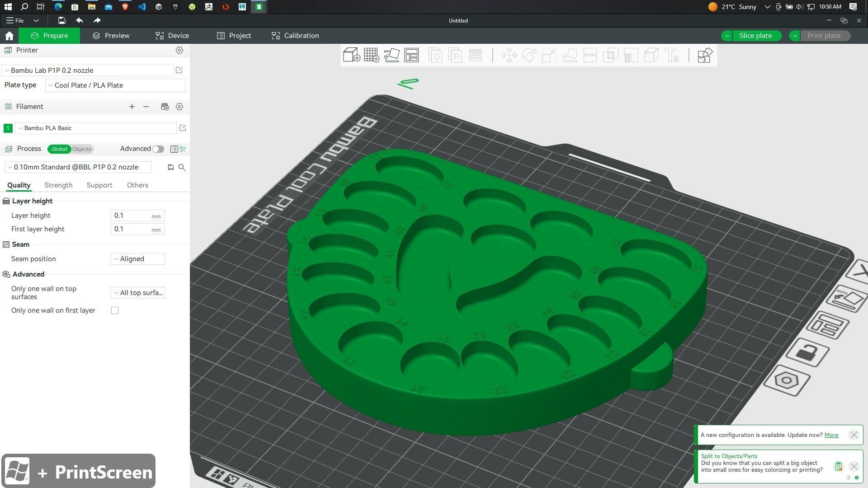The height and width of the screenshot is (488, 868).
Task: Switch process scope to Objects
Action: pos(82,149)
